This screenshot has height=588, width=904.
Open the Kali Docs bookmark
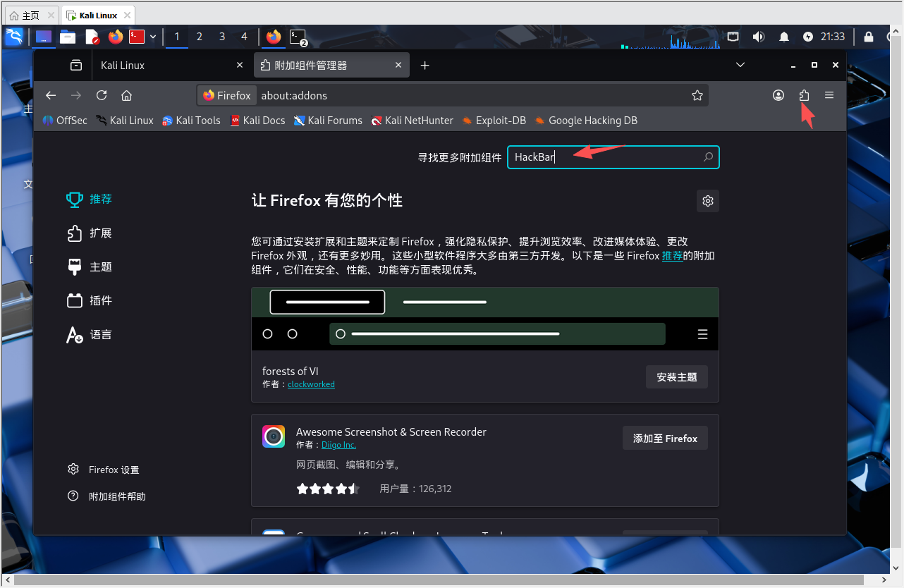(257, 121)
